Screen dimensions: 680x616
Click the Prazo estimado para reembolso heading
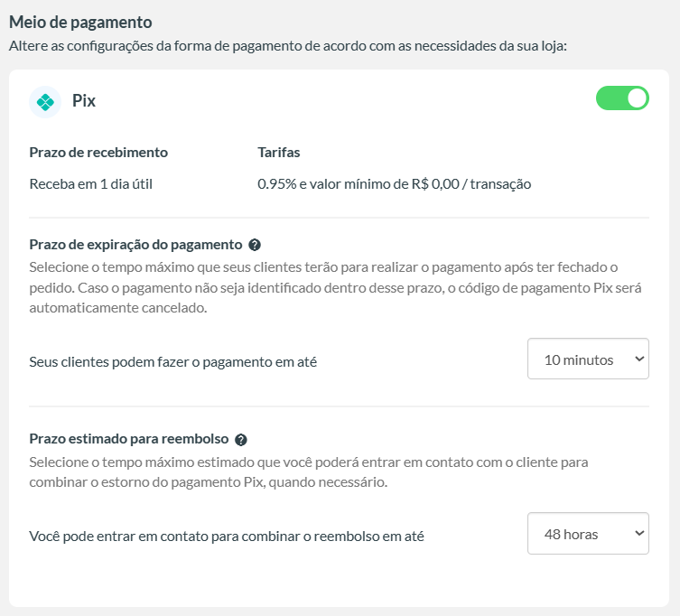(129, 439)
